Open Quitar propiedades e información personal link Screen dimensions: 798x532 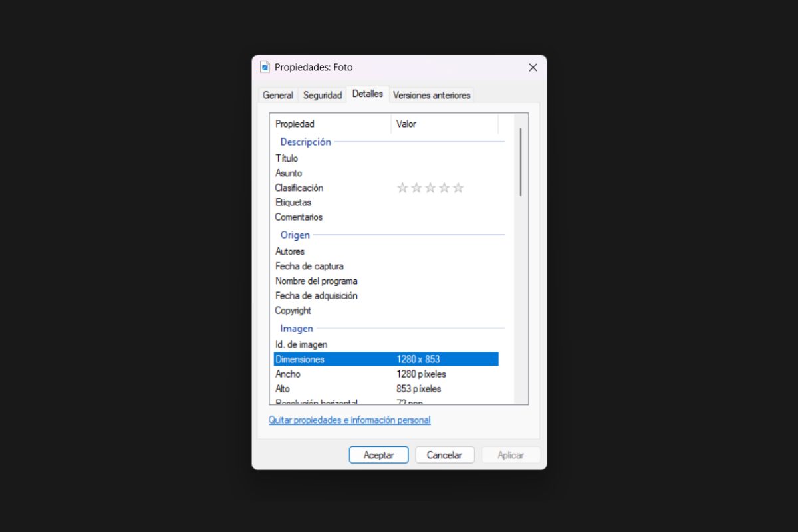pyautogui.click(x=349, y=420)
